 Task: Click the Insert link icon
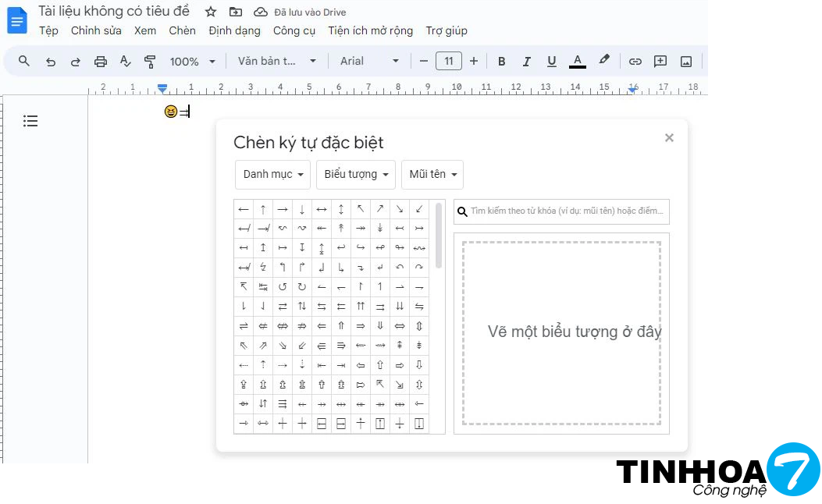tap(635, 62)
